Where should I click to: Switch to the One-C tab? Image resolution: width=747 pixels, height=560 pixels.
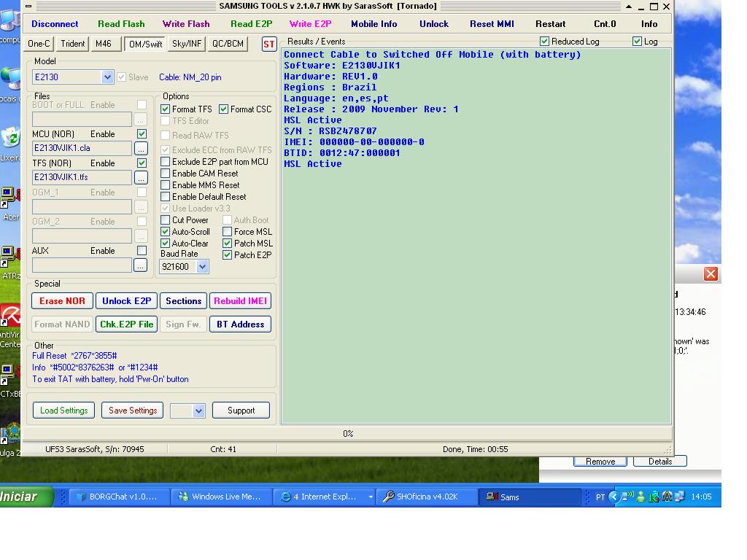click(x=39, y=44)
